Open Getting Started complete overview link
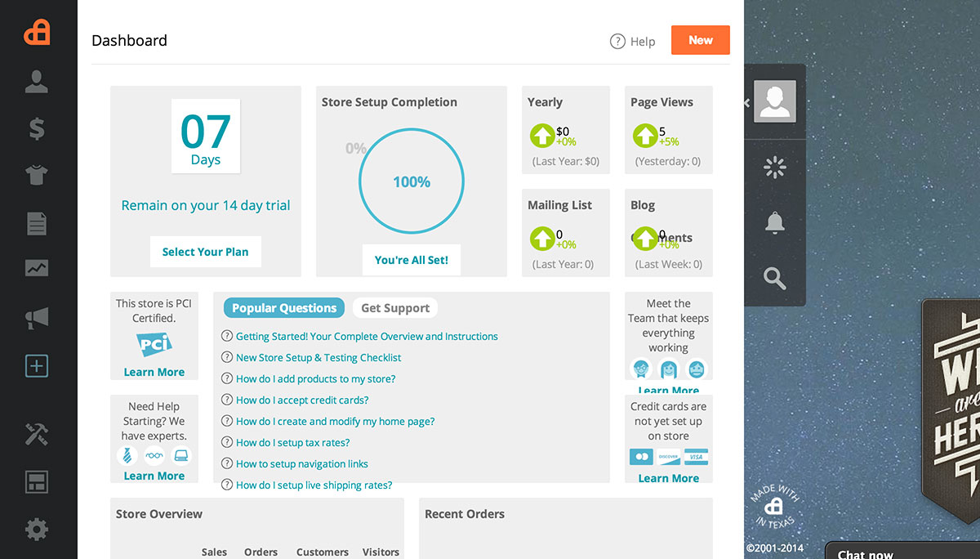The width and height of the screenshot is (980, 559). point(367,337)
